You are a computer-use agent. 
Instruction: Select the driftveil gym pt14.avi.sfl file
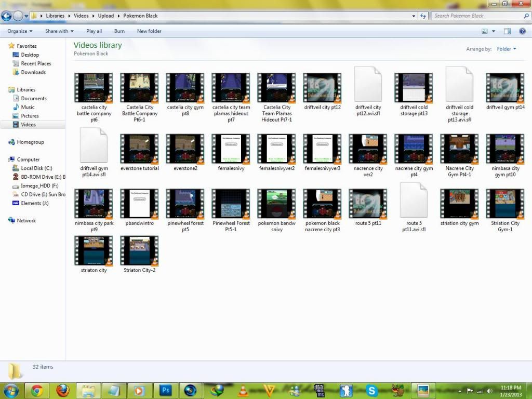pos(94,152)
